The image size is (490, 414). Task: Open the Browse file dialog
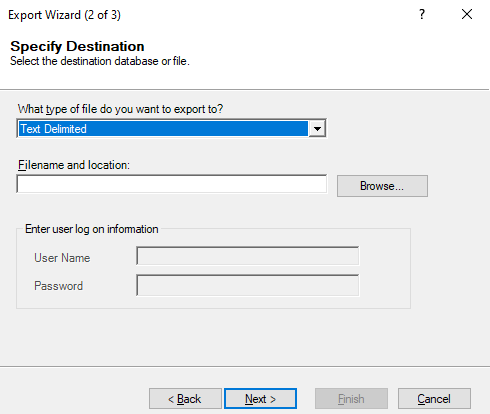[x=382, y=186]
